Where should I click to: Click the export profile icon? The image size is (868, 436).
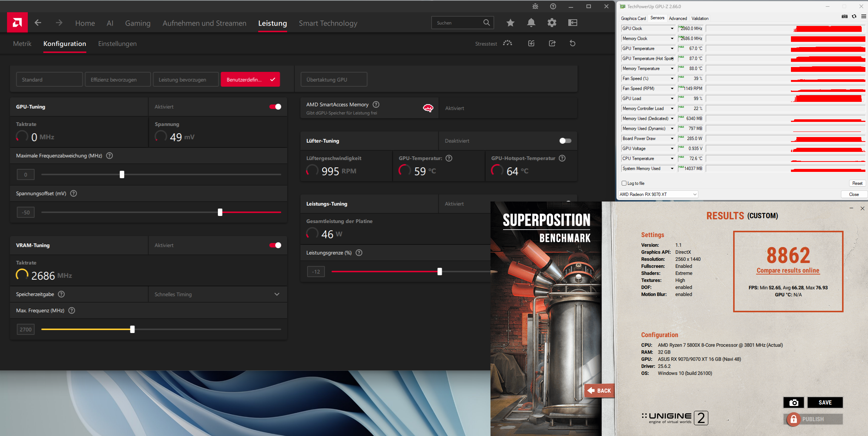click(x=552, y=43)
